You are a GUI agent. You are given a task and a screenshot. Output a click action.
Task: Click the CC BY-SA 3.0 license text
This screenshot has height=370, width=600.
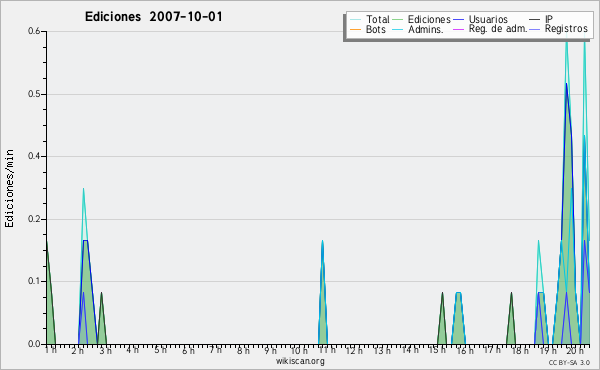(569, 362)
